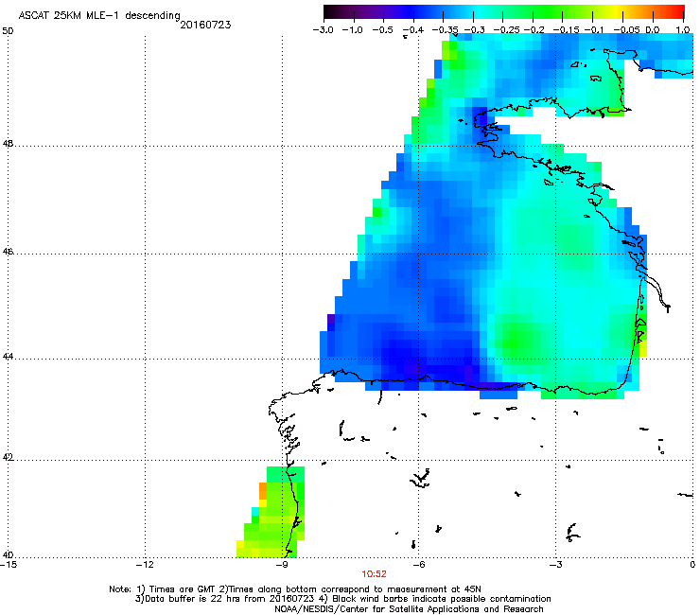Click the date 20160723 below the title
The image size is (700, 615).
(205, 25)
